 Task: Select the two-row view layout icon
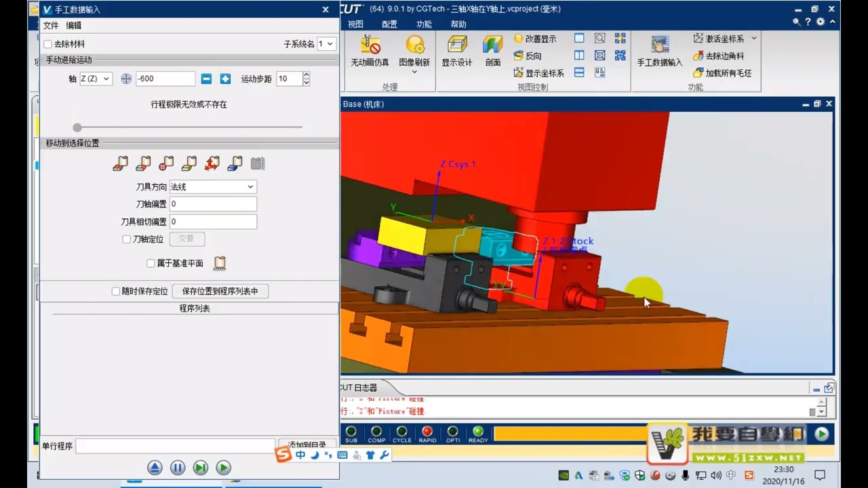579,73
